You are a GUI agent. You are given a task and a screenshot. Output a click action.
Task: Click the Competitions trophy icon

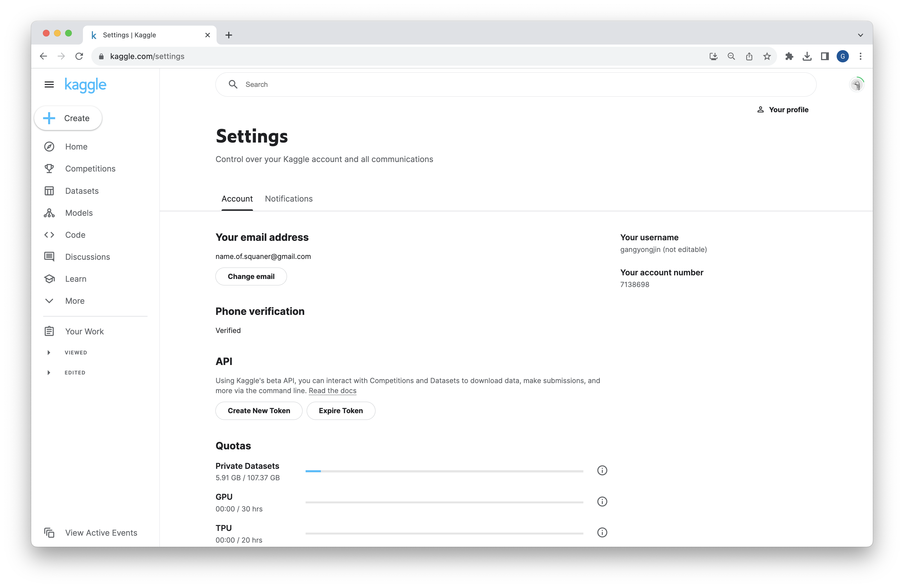pyautogui.click(x=49, y=169)
